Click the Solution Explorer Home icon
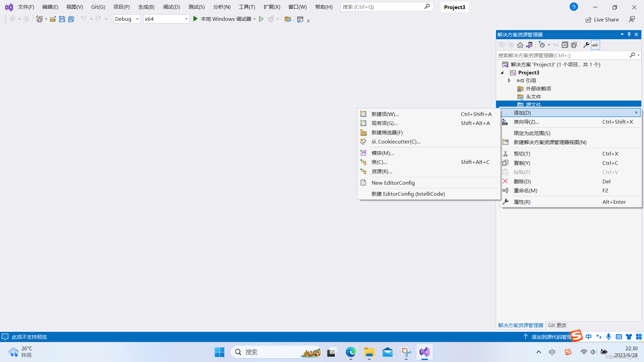 click(x=520, y=45)
